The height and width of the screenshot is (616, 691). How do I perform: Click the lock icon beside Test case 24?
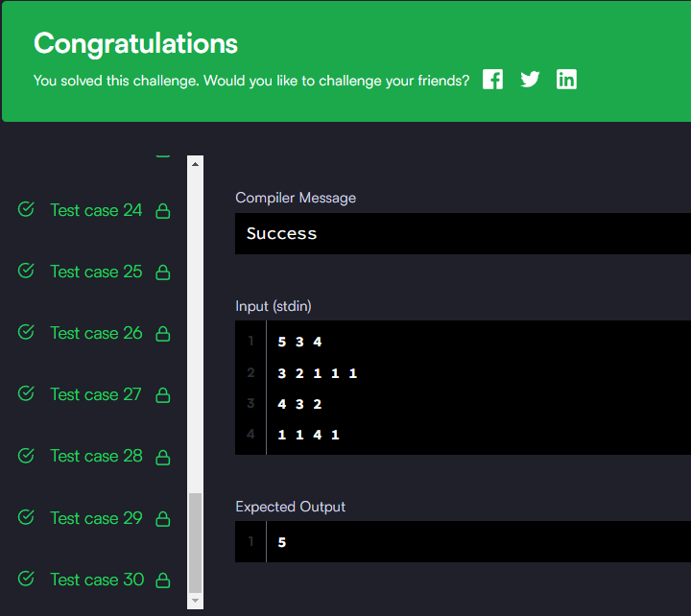pos(163,211)
